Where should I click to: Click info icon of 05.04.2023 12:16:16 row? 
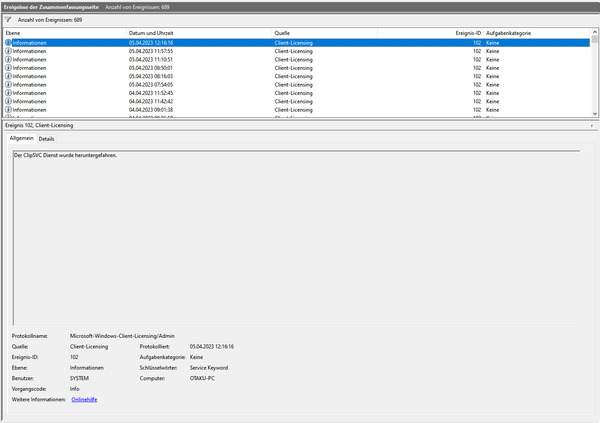click(x=8, y=43)
